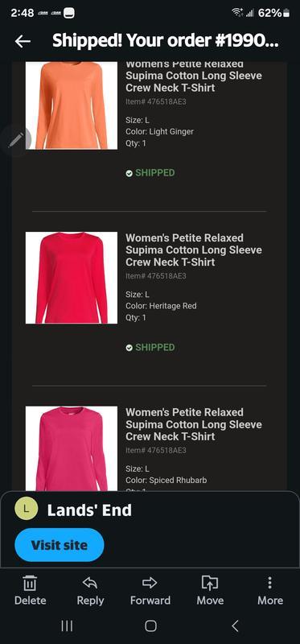Image resolution: width=300 pixels, height=644 pixels.
Task: Move email to another folder
Action: (x=210, y=592)
